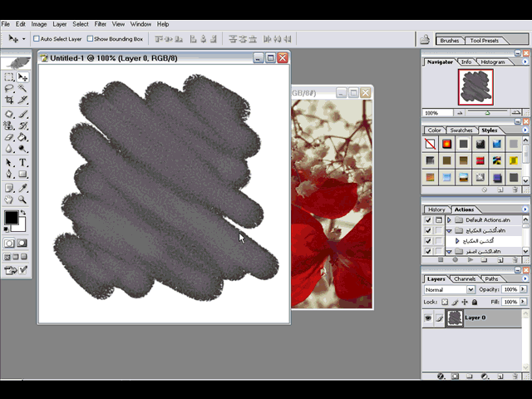Select the Type tool

22,162
